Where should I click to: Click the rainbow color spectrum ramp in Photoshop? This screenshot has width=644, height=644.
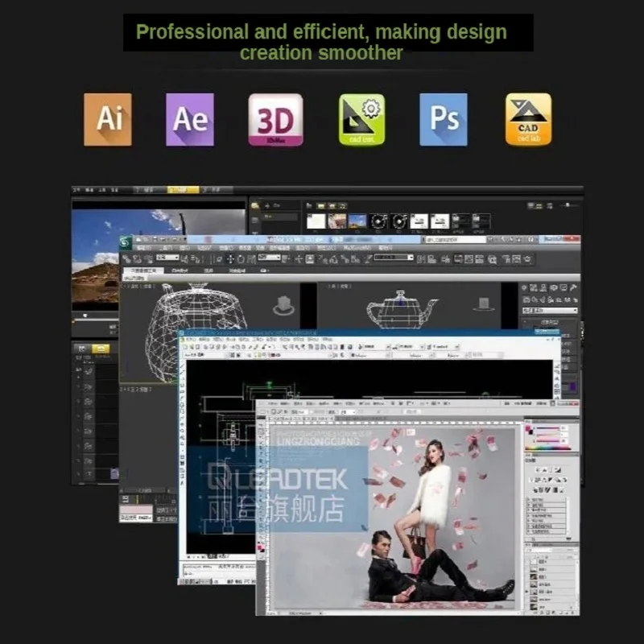[x=547, y=449]
